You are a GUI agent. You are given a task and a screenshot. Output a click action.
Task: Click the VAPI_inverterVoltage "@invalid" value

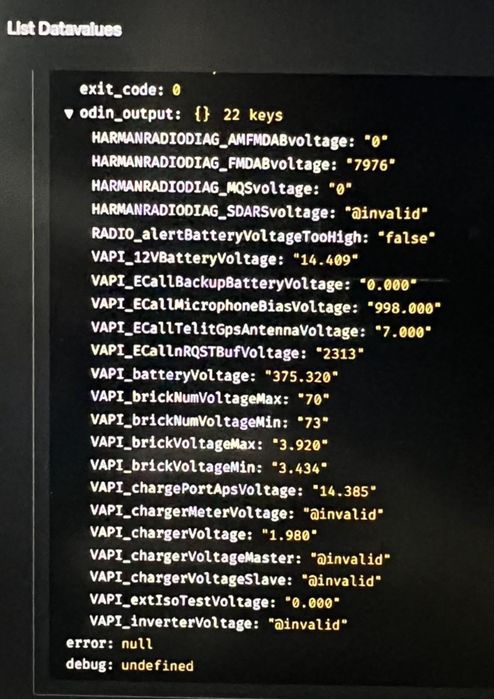pos(308,623)
